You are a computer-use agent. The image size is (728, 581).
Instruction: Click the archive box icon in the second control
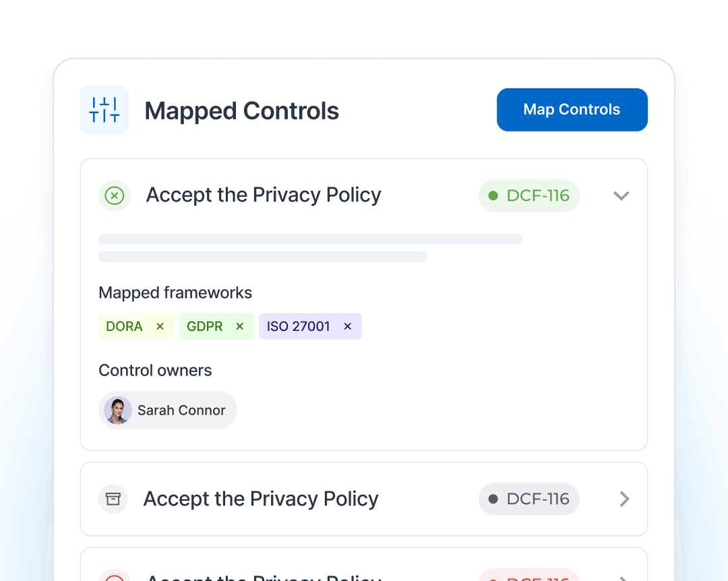pyautogui.click(x=113, y=499)
